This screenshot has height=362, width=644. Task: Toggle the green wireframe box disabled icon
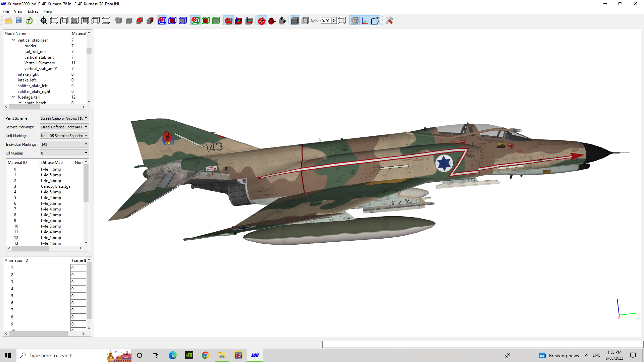195,21
